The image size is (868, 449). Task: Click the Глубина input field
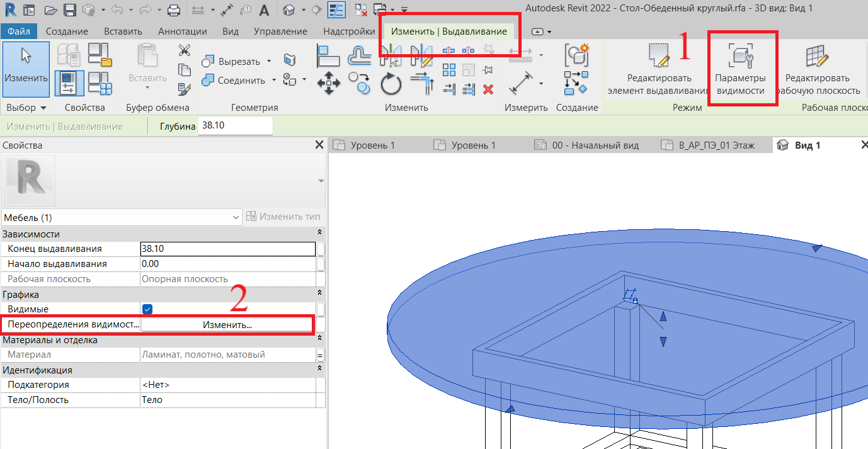tap(235, 126)
